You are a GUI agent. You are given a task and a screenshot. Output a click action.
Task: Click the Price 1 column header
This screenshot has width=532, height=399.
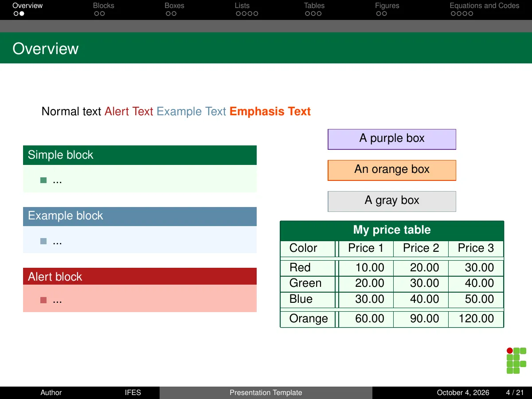366,248
